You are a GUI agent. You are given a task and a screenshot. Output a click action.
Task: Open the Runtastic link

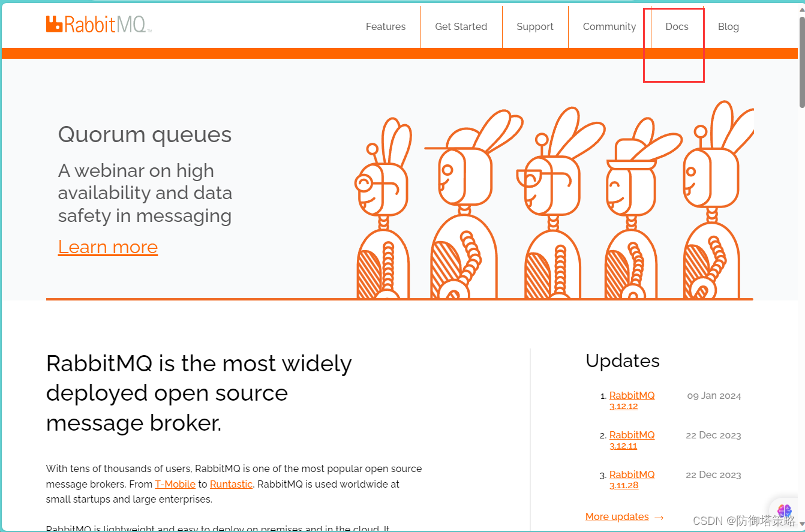[231, 484]
